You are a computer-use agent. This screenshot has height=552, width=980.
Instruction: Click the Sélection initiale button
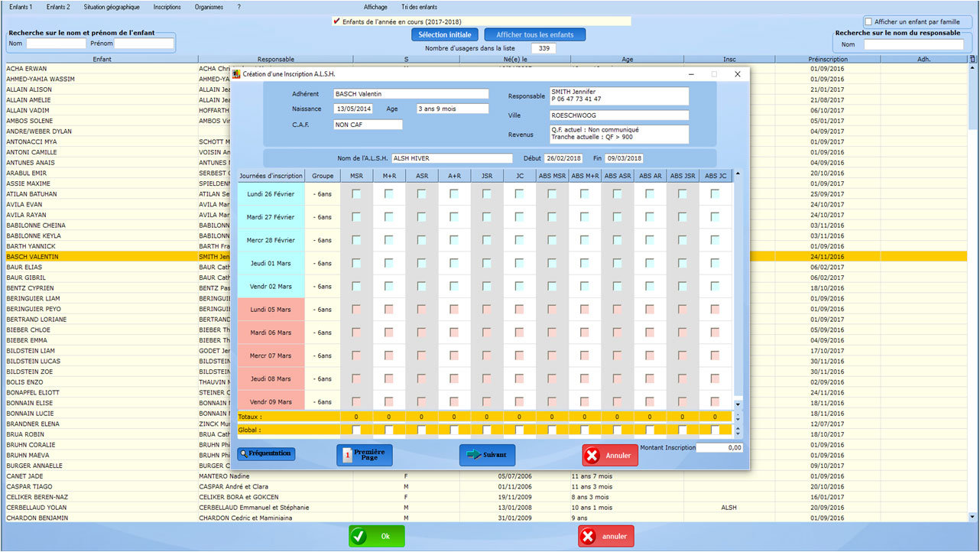tap(445, 34)
